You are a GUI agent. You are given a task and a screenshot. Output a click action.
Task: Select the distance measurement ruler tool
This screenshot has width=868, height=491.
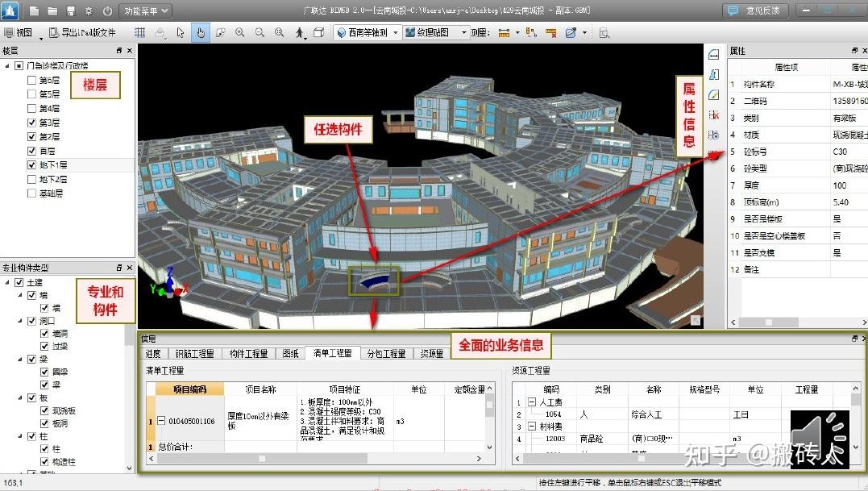pos(504,33)
